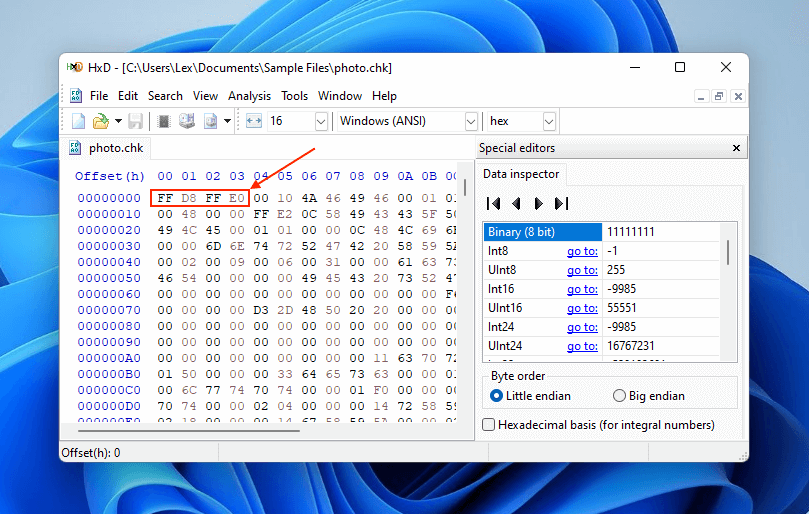Jump to last byte in Data inspector
This screenshot has height=514, width=809.
[561, 203]
